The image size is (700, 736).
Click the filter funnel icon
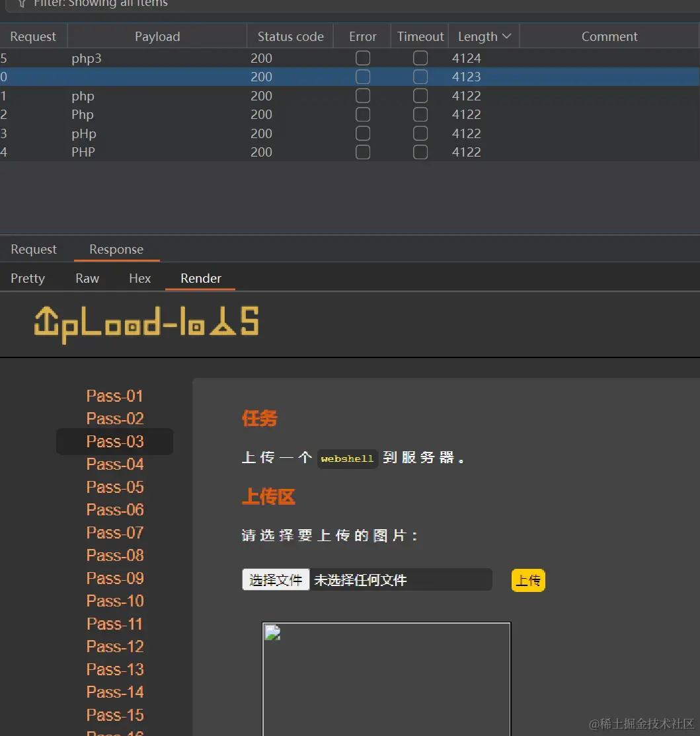pos(22,3)
